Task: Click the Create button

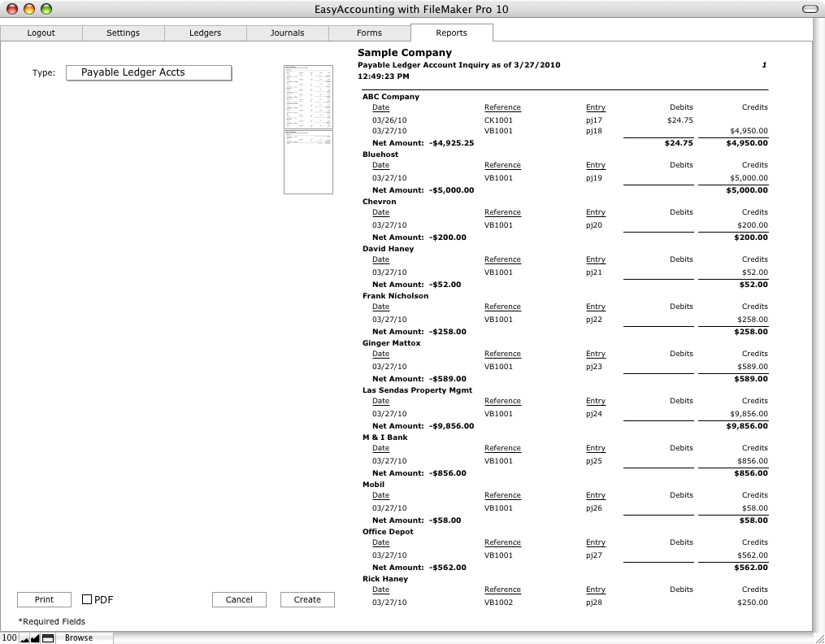Action: tap(307, 600)
